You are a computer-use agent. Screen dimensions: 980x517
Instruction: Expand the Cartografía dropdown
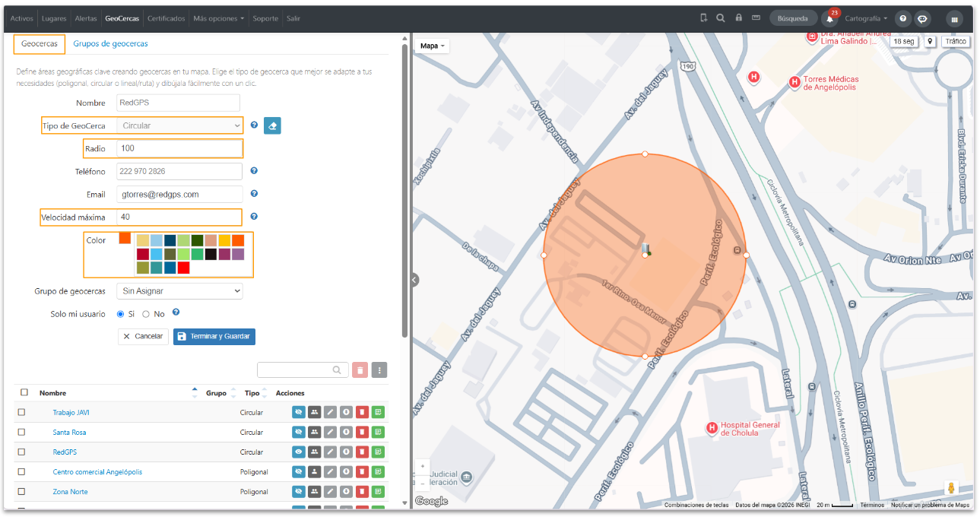point(866,18)
